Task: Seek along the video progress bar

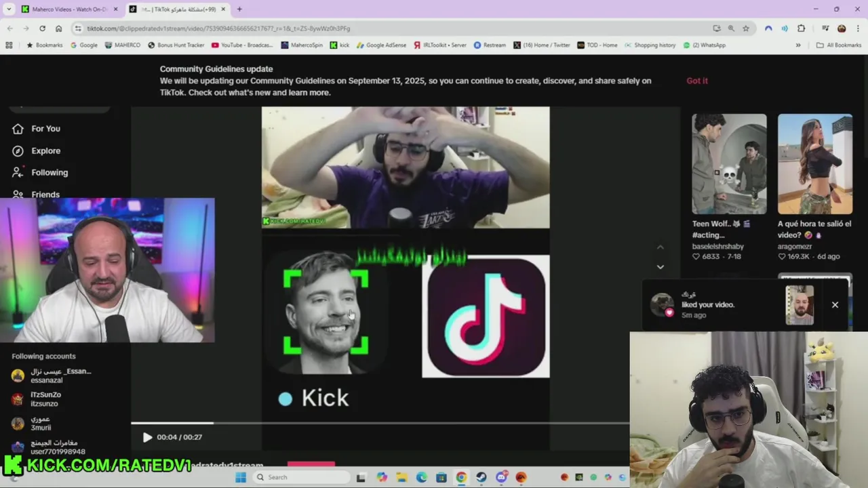Action: coord(380,423)
